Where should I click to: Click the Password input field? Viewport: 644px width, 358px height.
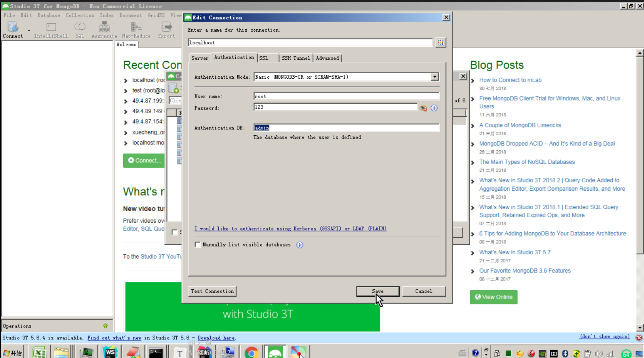coord(335,107)
